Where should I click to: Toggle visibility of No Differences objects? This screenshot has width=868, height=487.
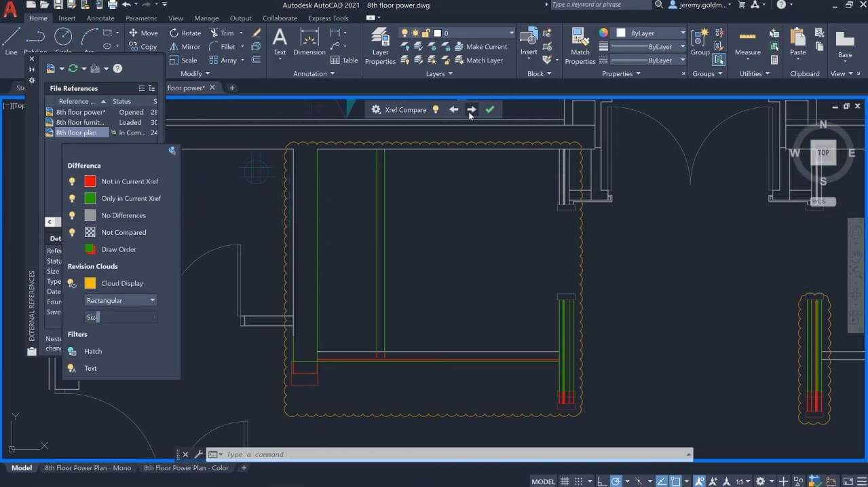tap(72, 215)
